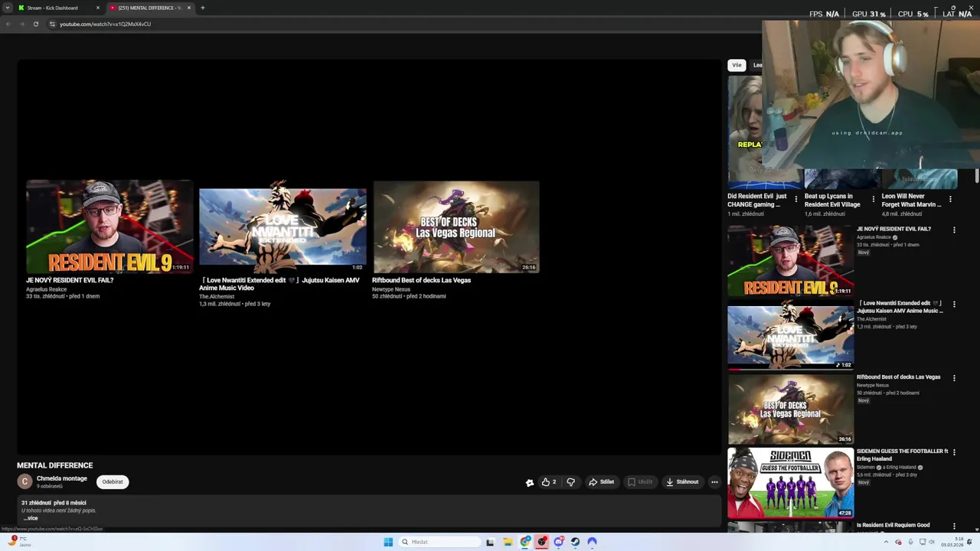Click Riftbound Best of decks Las Vegas end-screen title

(x=421, y=280)
